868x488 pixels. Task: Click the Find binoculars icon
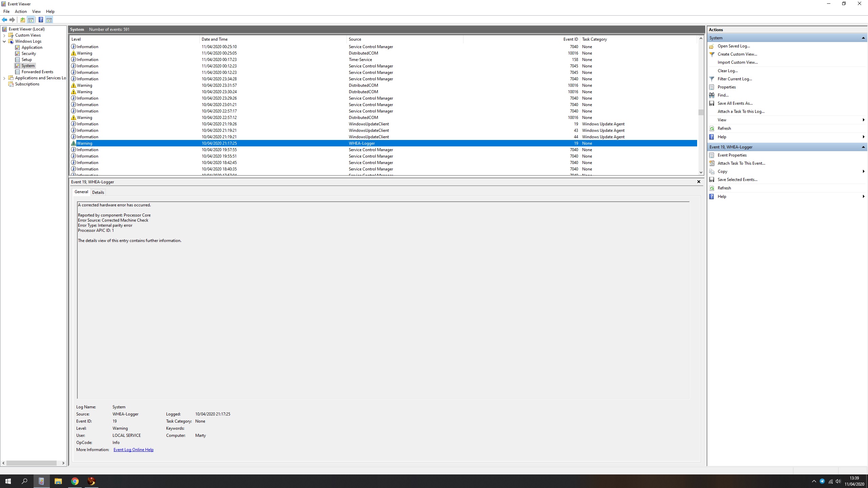click(712, 95)
